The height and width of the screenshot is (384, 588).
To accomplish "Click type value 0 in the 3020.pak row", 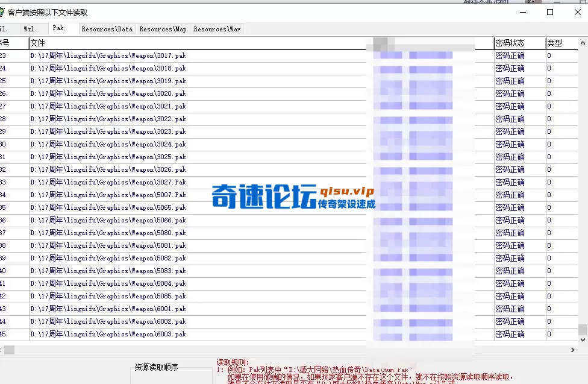I will pyautogui.click(x=549, y=94).
